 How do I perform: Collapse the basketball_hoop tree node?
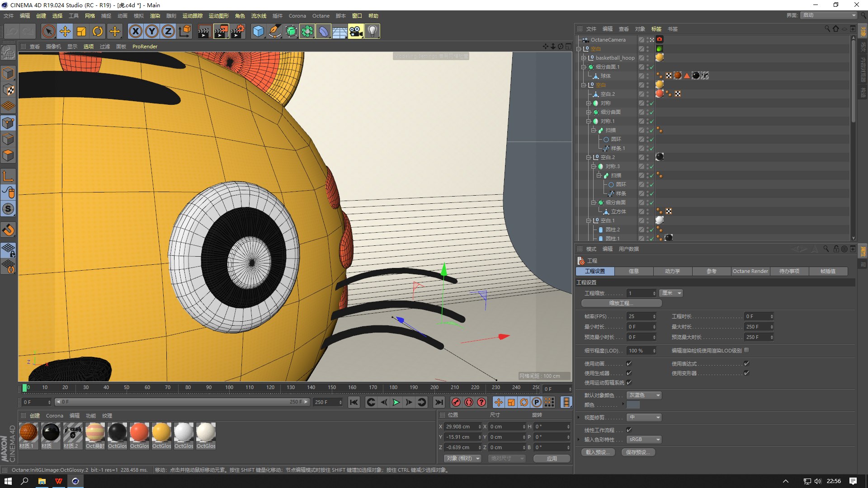pyautogui.click(x=584, y=58)
